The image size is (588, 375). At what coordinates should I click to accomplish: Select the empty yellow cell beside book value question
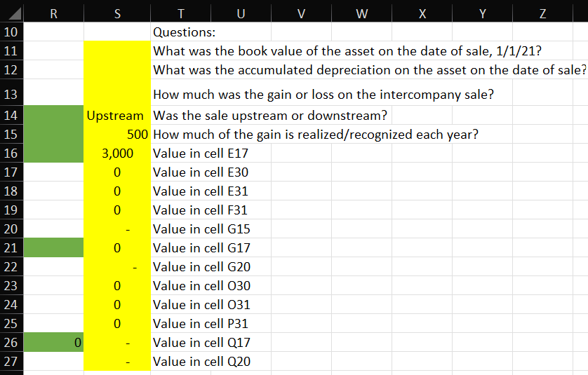[x=117, y=50]
